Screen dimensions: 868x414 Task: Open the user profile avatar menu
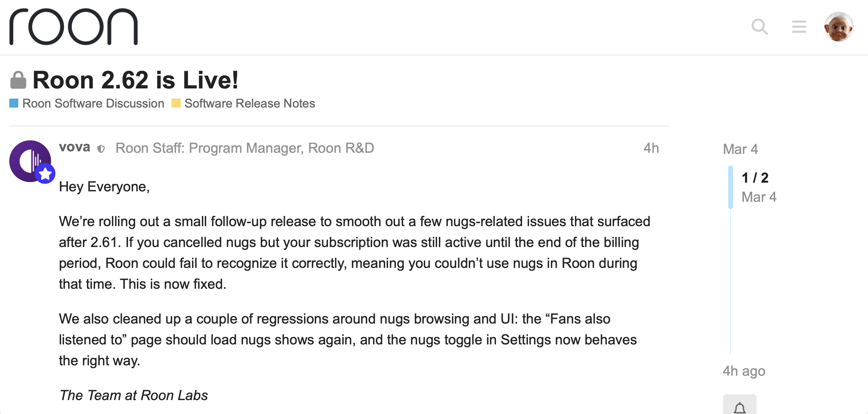coord(838,27)
